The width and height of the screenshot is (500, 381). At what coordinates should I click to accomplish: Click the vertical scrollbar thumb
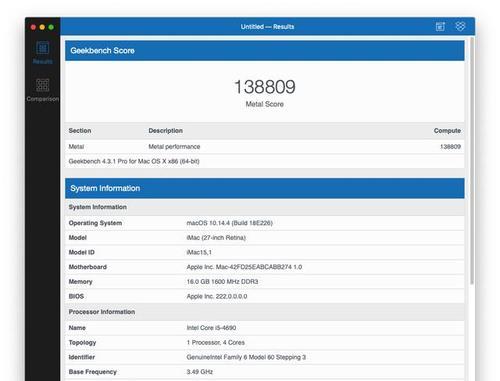point(472,161)
